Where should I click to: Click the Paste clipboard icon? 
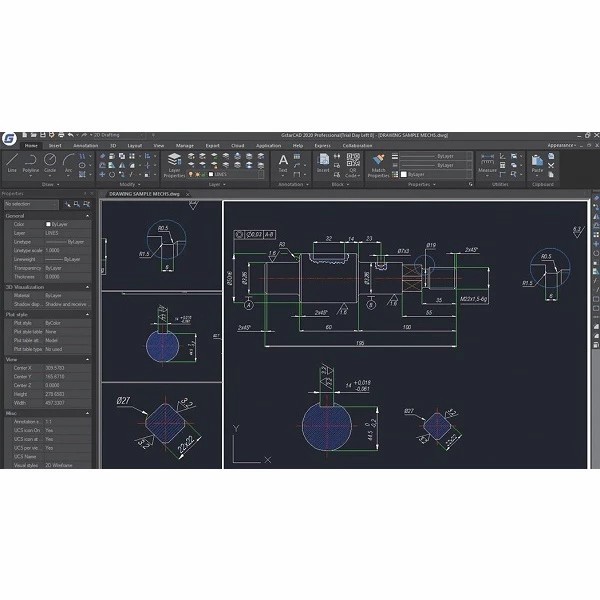coord(537,163)
